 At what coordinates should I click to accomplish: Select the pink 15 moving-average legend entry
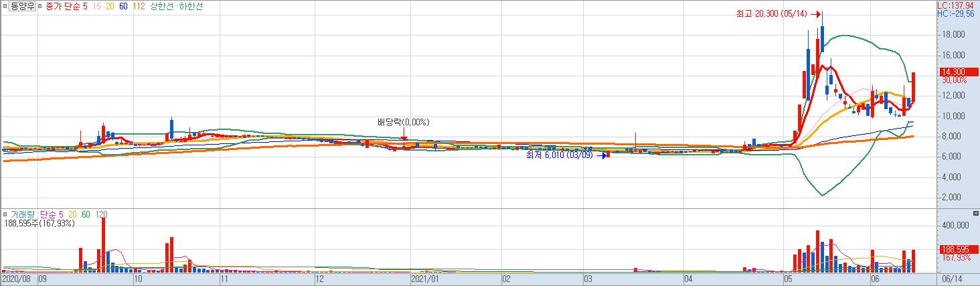[96, 5]
